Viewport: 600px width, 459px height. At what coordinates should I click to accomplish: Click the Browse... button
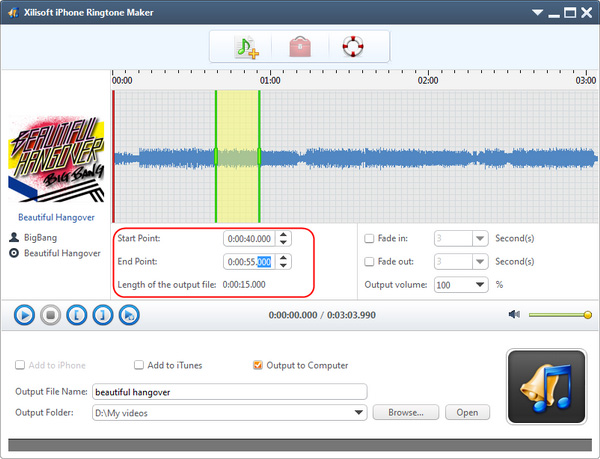point(406,412)
